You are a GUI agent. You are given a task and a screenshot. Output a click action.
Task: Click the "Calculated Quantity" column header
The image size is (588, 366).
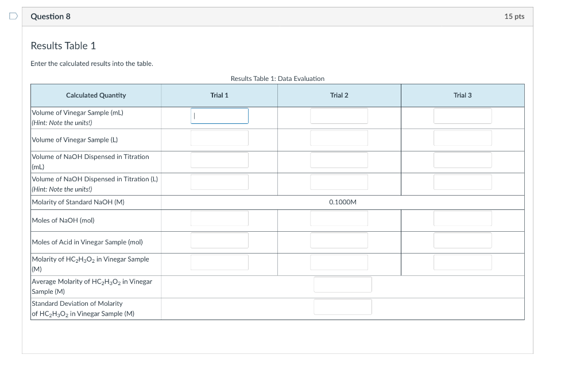pyautogui.click(x=96, y=95)
